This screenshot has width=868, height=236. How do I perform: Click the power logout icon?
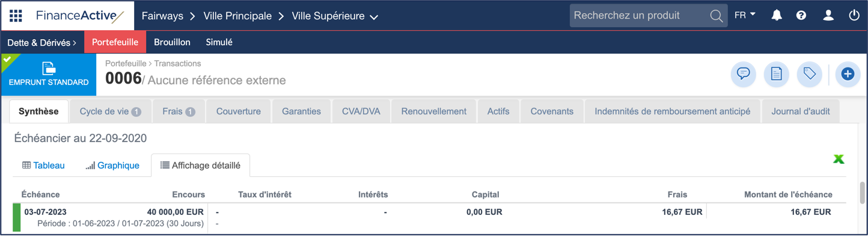(x=854, y=16)
